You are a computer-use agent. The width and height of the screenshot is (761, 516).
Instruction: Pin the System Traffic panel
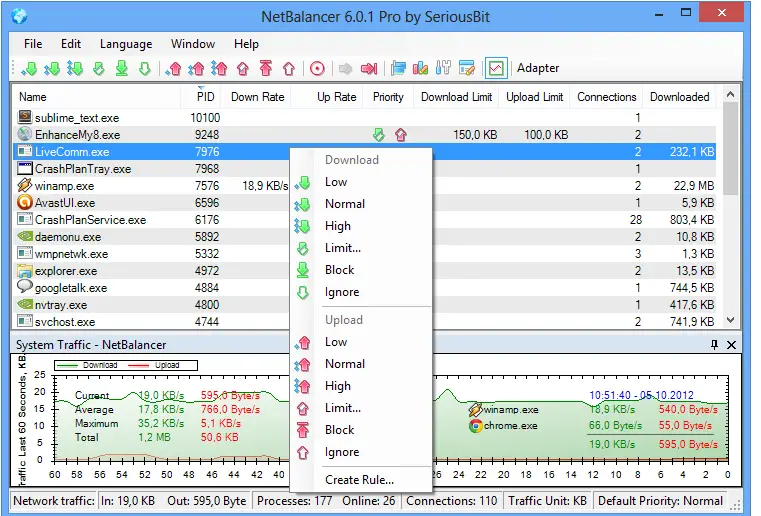pos(714,345)
